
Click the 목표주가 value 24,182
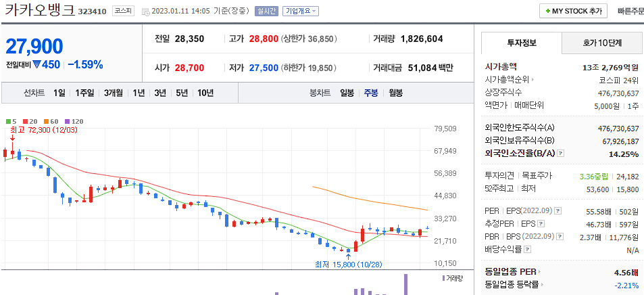point(628,177)
